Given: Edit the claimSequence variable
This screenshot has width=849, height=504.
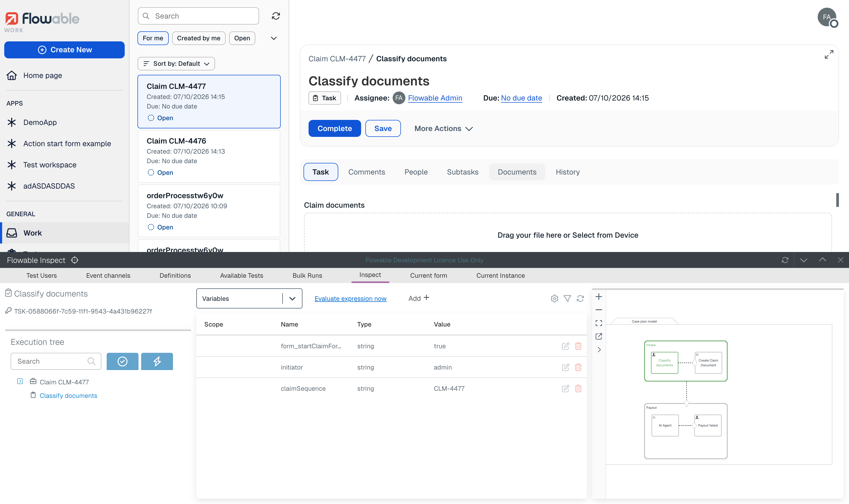Looking at the screenshot, I should click(565, 389).
